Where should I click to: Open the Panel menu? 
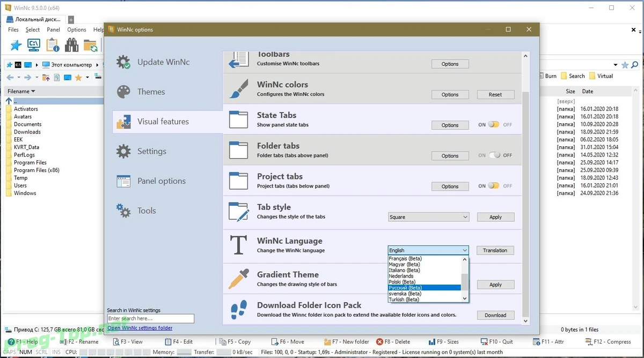(53, 30)
